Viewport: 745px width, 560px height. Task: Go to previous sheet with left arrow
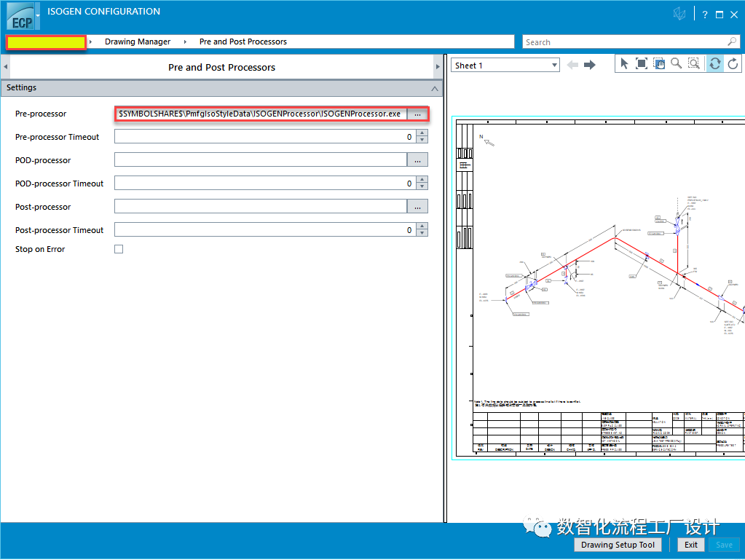pos(572,65)
